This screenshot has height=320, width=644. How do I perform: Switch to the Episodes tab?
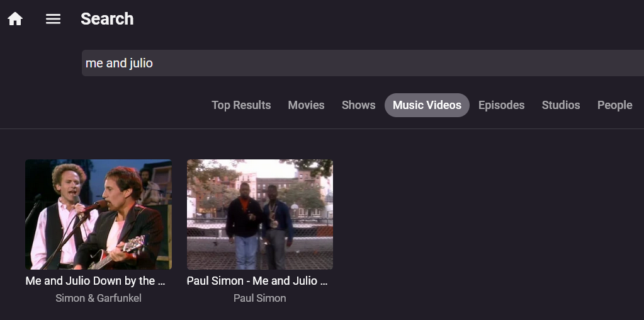click(501, 105)
